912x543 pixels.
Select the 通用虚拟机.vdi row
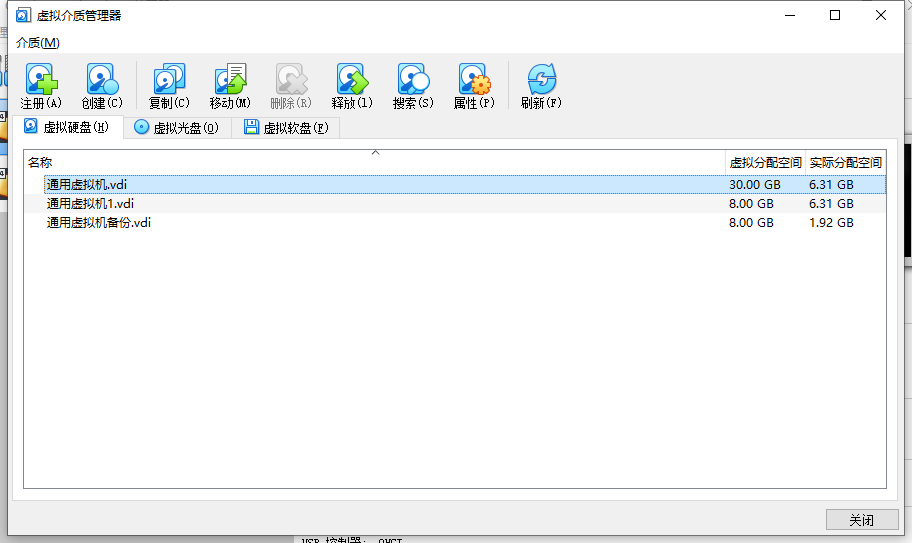(x=87, y=185)
